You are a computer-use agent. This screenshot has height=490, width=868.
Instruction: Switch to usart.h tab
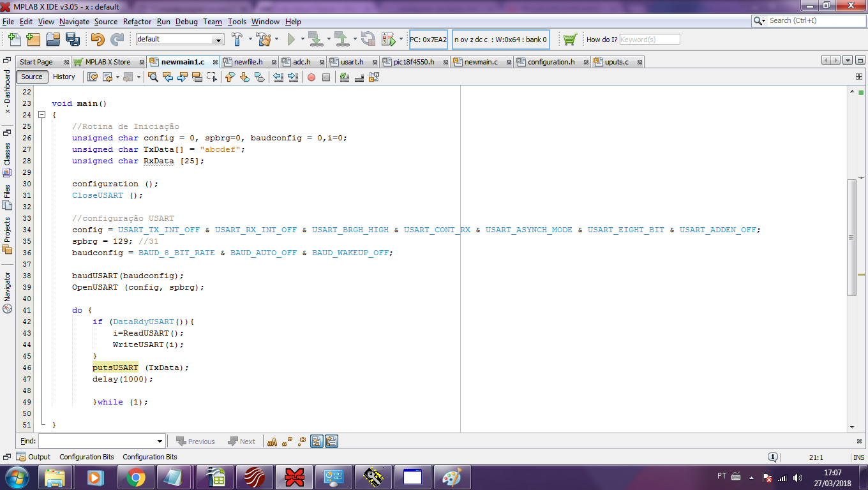tap(352, 62)
